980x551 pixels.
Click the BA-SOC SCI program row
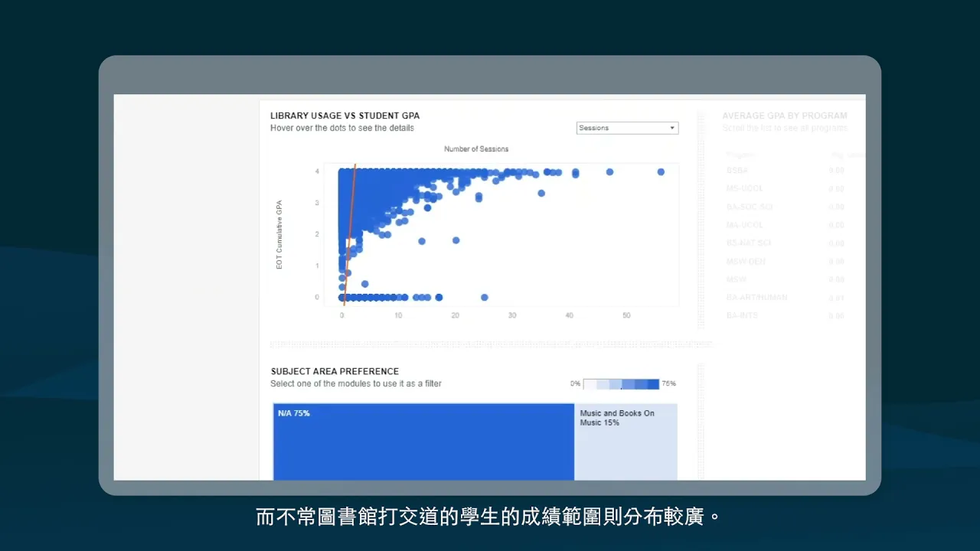[785, 207]
